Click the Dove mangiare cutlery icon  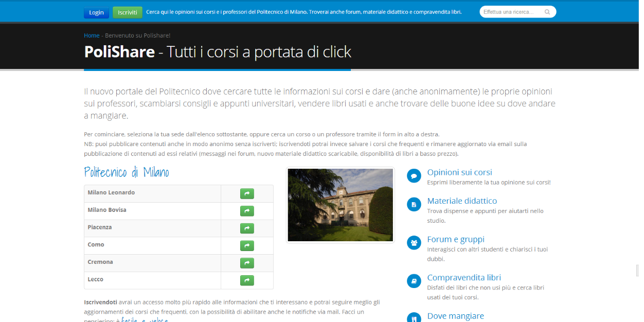[x=414, y=318]
